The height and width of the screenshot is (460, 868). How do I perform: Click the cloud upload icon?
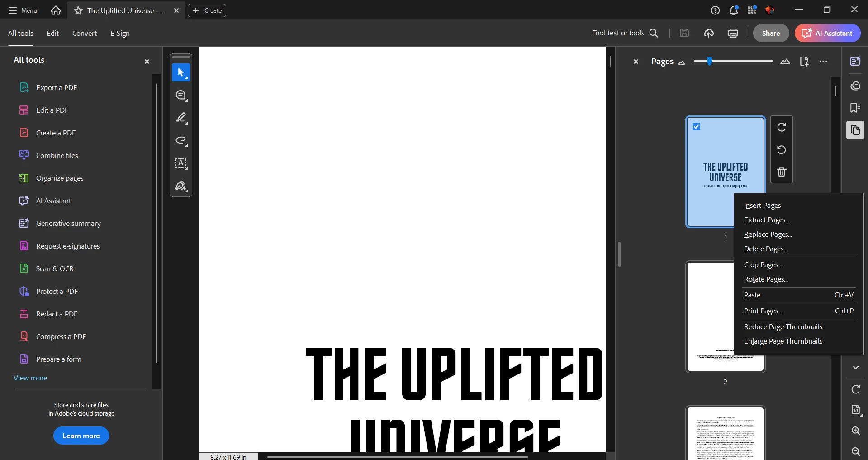tap(709, 33)
